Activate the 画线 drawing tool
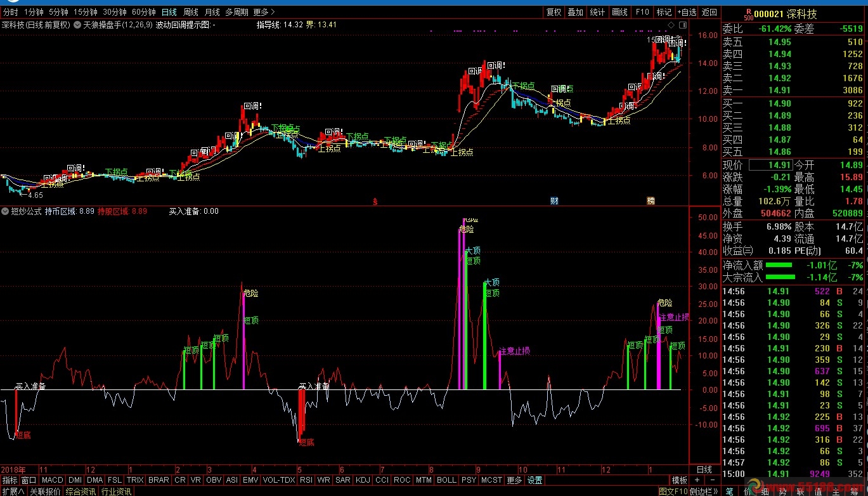Viewport: 868px width, 496px height. tap(619, 12)
